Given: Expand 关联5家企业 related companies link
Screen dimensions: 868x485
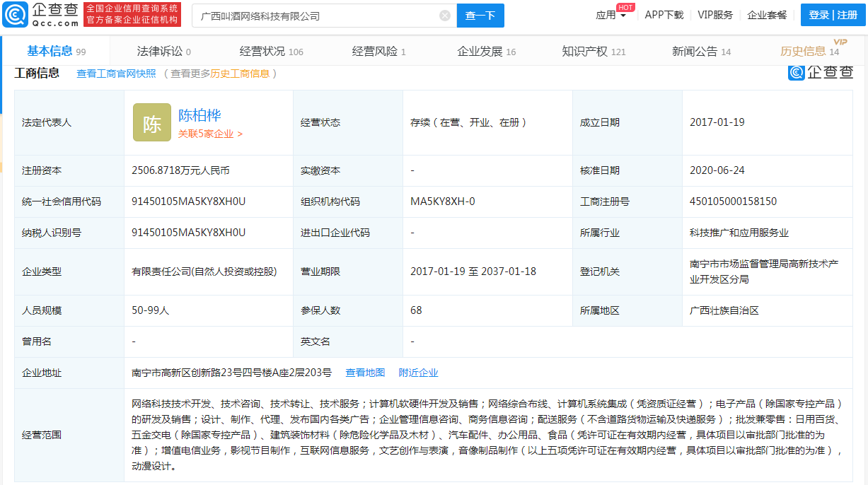Looking at the screenshot, I should [210, 134].
